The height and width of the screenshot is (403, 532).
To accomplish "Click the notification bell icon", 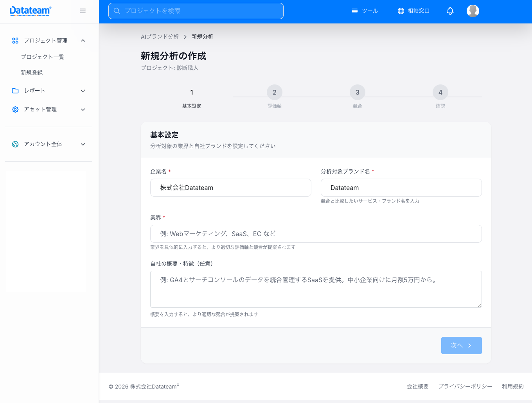I will coord(450,11).
